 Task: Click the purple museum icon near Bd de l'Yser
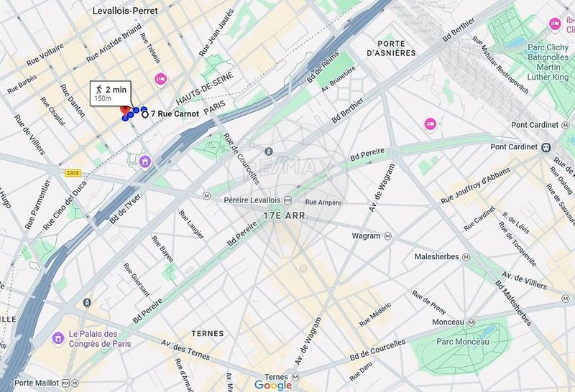pyautogui.click(x=145, y=162)
